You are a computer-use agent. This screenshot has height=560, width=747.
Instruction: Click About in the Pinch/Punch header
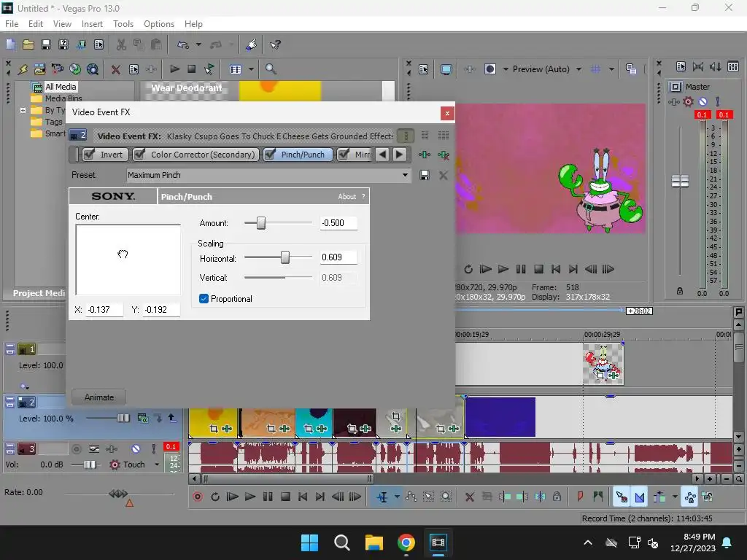(x=347, y=197)
